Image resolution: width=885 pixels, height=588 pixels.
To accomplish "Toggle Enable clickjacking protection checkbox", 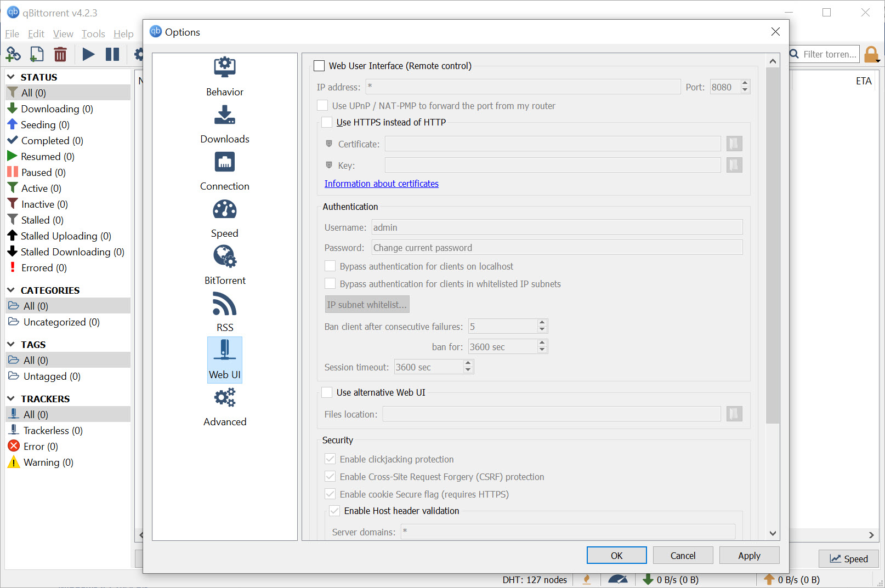I will (x=330, y=459).
